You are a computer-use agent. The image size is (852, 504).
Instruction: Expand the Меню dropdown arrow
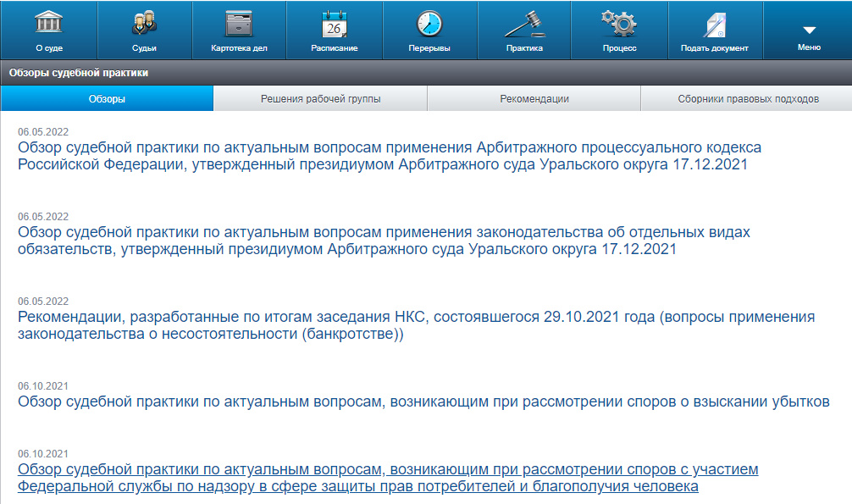(809, 30)
